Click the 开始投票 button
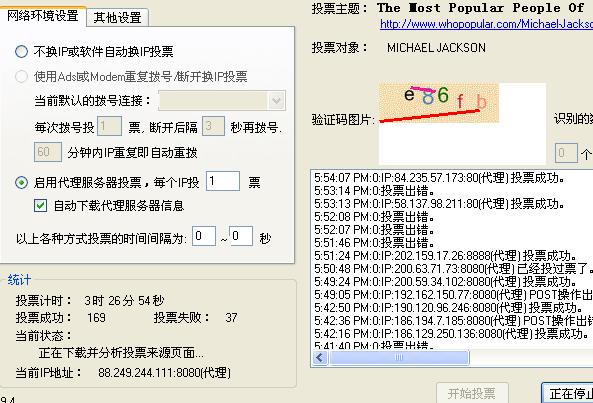The image size is (593, 403). 472,394
